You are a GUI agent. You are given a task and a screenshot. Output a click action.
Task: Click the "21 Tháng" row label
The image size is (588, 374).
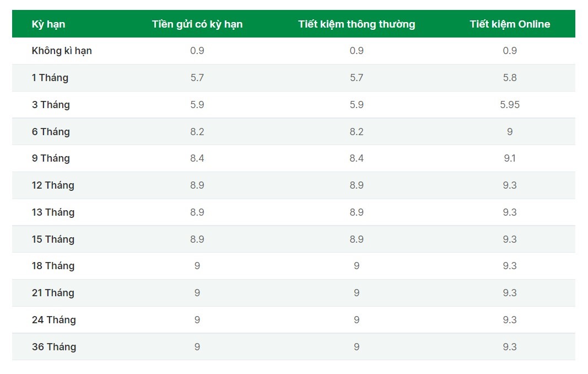(x=53, y=293)
